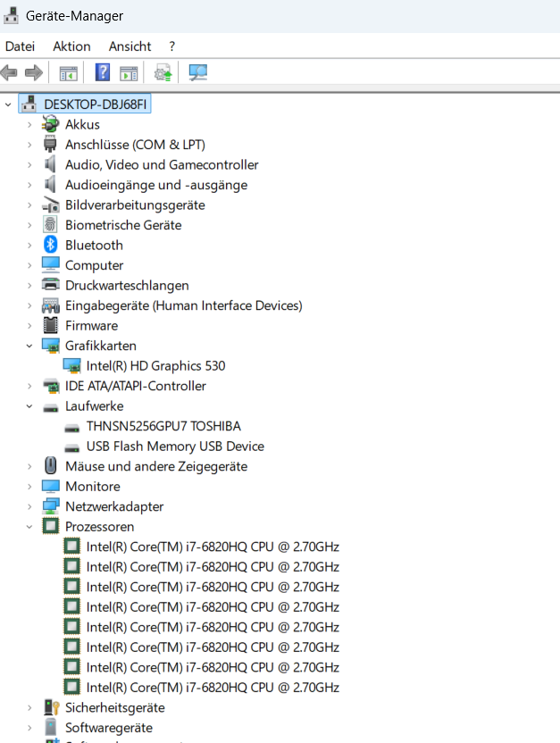Expand the Firmware category
Image resolution: width=560 pixels, height=743 pixels.
[x=29, y=326]
